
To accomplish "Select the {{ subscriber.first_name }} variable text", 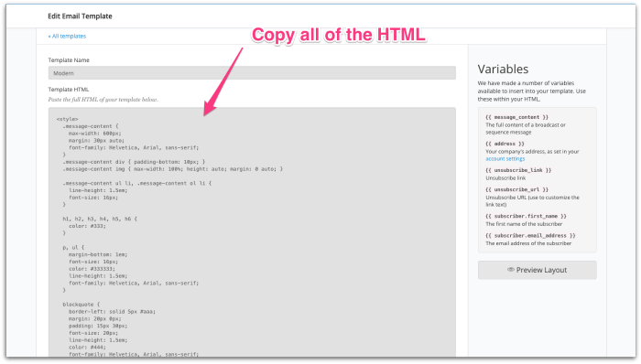I will (526, 216).
